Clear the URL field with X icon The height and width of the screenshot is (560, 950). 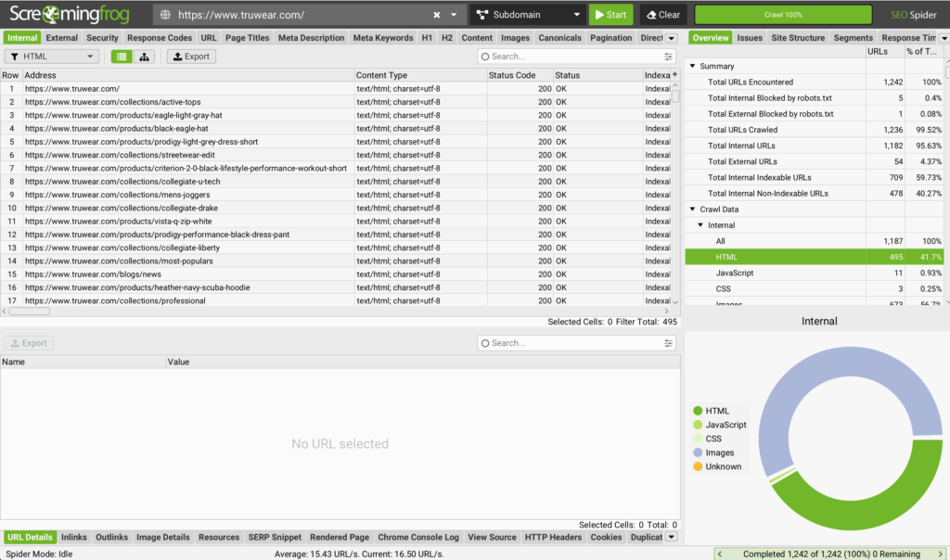(437, 15)
